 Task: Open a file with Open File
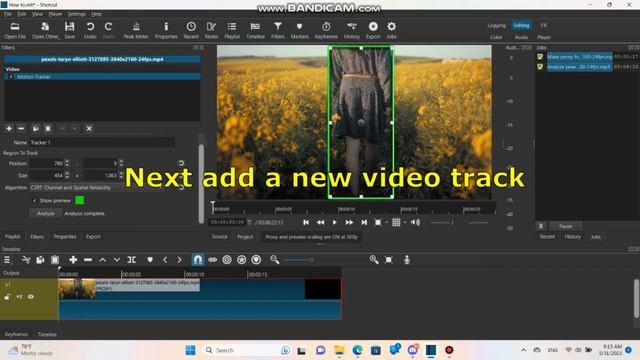[x=15, y=31]
